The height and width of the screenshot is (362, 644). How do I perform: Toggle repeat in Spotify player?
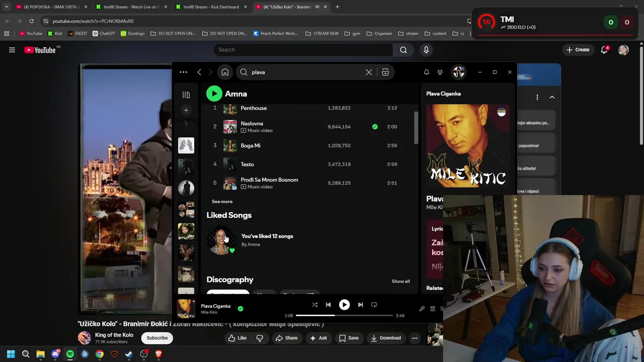pyautogui.click(x=374, y=305)
